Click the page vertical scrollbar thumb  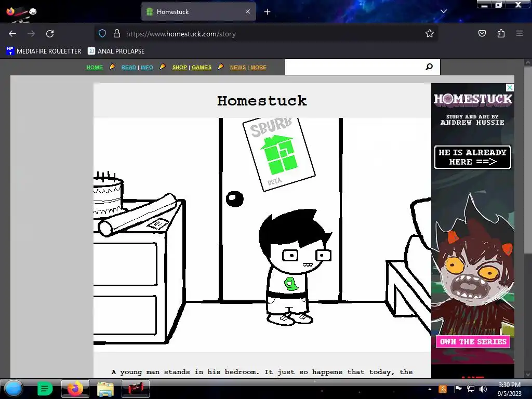(528, 159)
